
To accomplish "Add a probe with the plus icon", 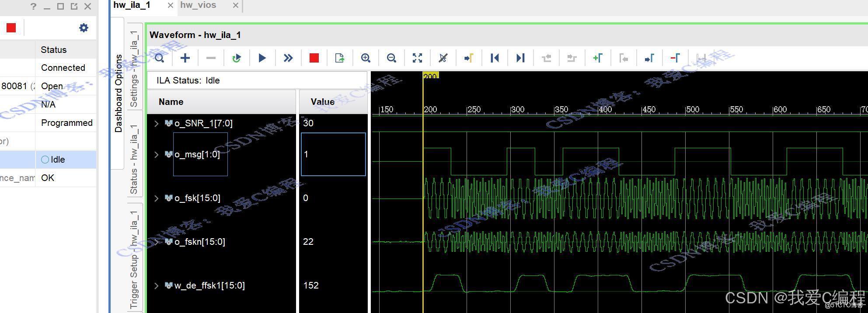I will click(185, 58).
